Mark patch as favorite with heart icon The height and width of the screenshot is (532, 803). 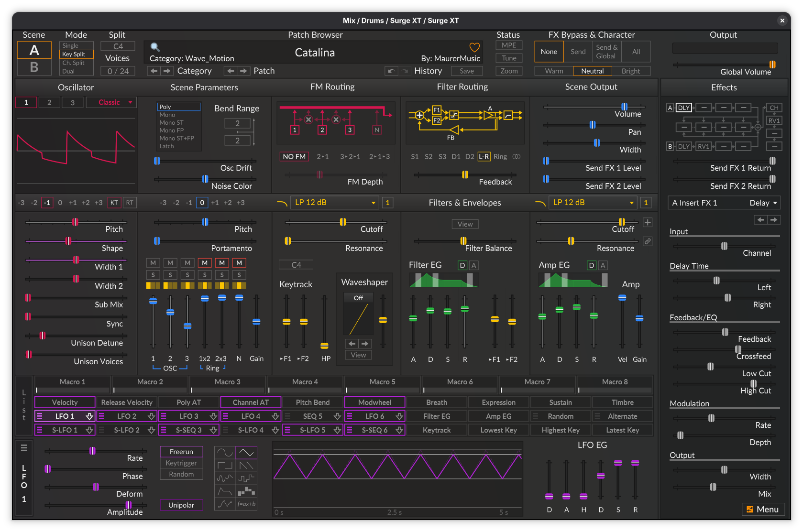474,47
